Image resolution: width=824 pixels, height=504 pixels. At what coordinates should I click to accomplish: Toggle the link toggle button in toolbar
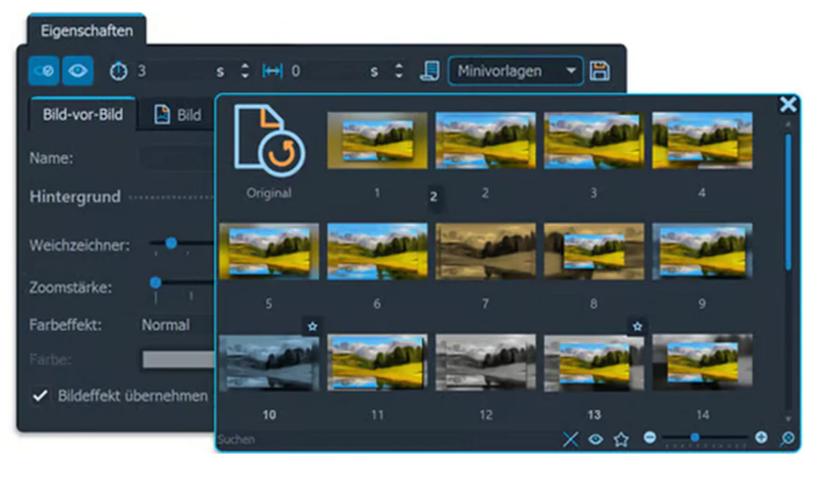click(x=44, y=71)
